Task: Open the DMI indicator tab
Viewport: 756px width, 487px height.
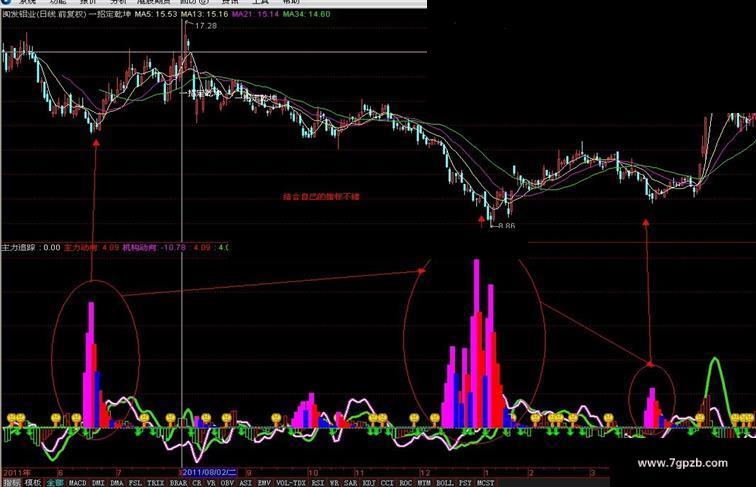Action: (98, 483)
